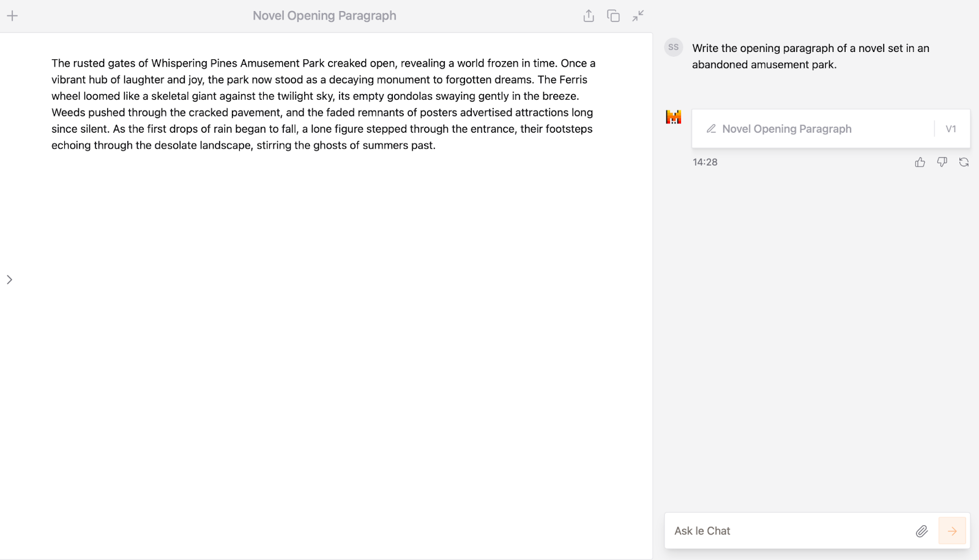Share the canvas using the export icon
The width and height of the screenshot is (979, 560).
tap(589, 16)
